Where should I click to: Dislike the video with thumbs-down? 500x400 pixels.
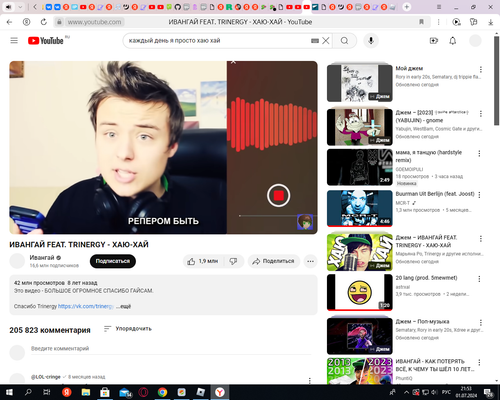[x=233, y=261]
